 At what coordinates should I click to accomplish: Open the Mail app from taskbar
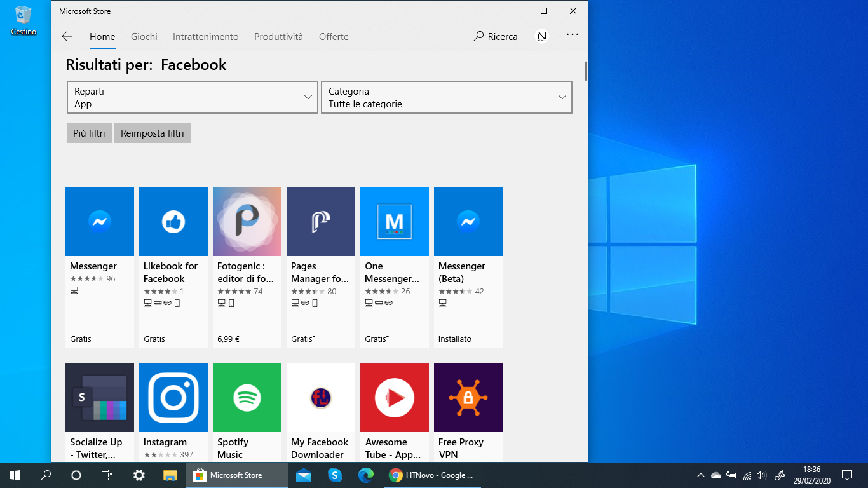[304, 475]
